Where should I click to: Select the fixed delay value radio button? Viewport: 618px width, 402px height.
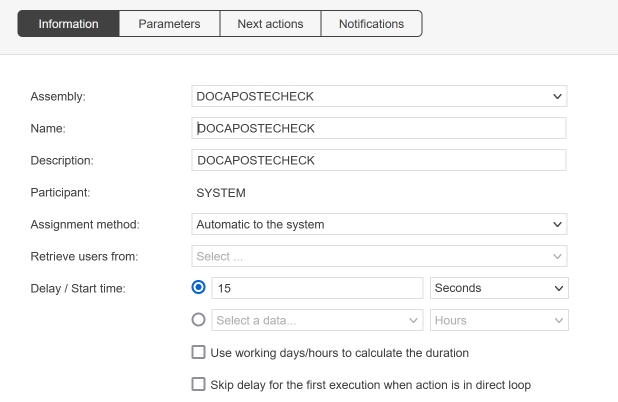[x=198, y=288]
